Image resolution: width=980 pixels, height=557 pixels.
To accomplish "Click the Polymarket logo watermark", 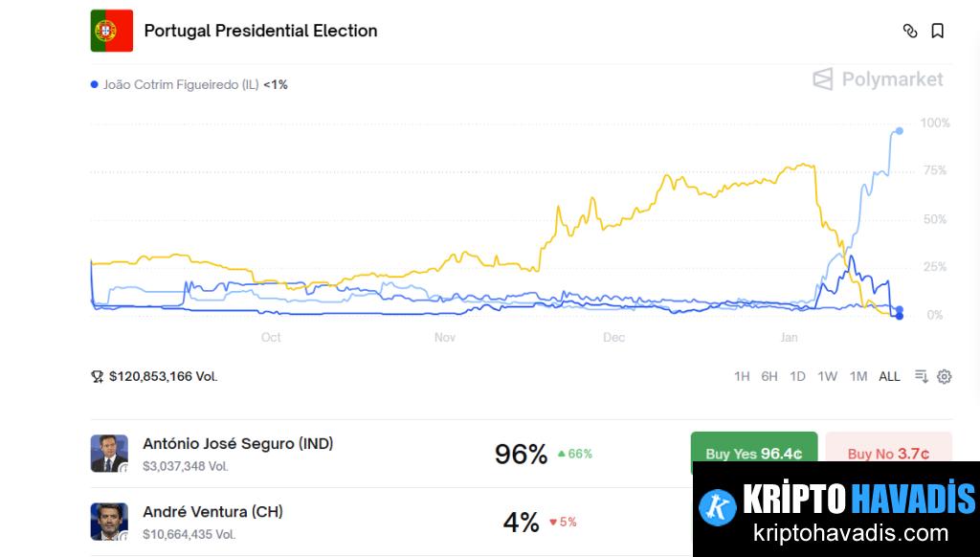I will [879, 79].
